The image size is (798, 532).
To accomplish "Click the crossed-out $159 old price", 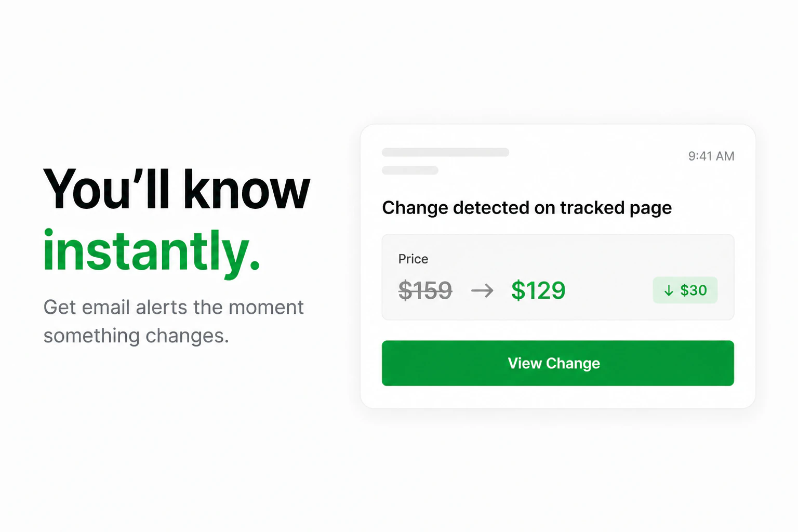I will coord(425,290).
